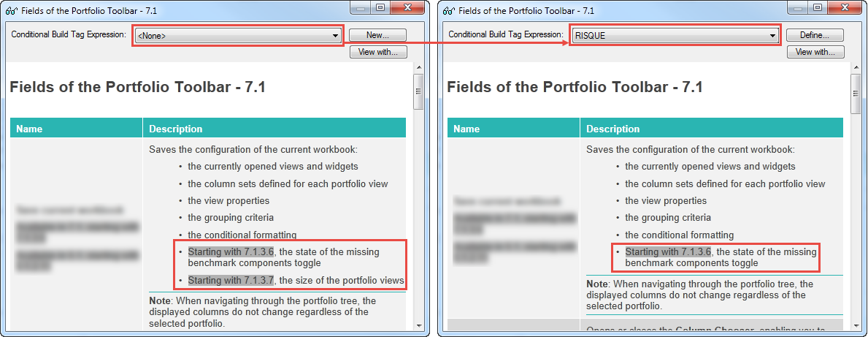Click the scroll down arrow in the left window
Image resolution: width=868 pixels, height=337 pixels.
[419, 325]
